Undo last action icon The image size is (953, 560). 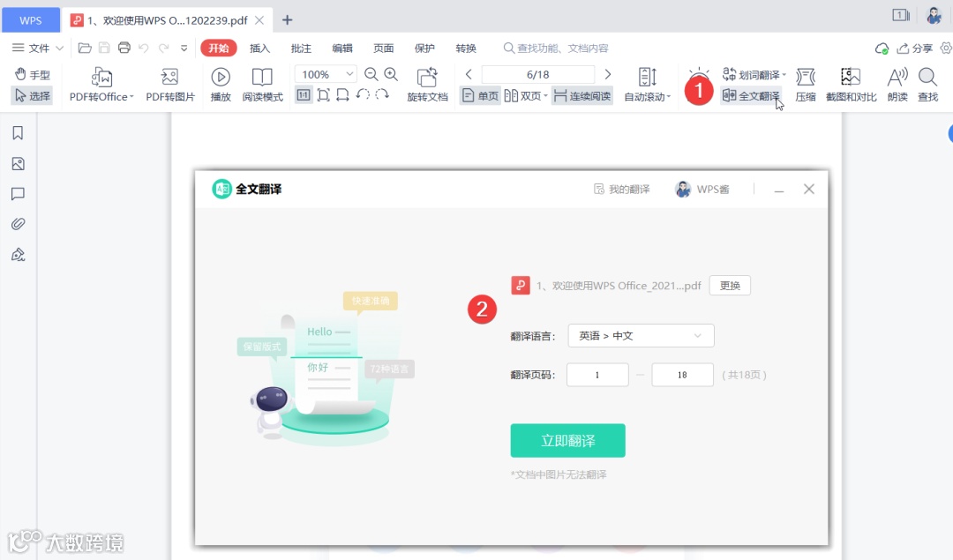click(x=144, y=48)
